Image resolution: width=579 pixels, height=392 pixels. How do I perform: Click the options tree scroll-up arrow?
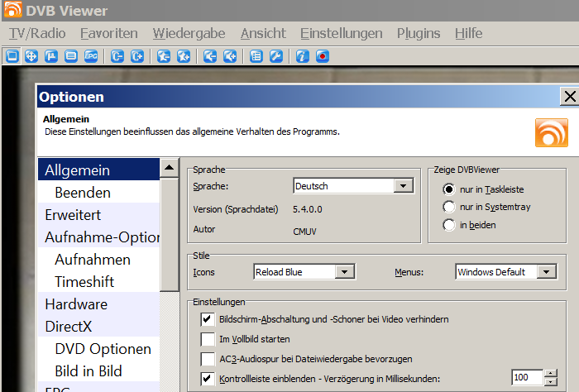tap(170, 168)
